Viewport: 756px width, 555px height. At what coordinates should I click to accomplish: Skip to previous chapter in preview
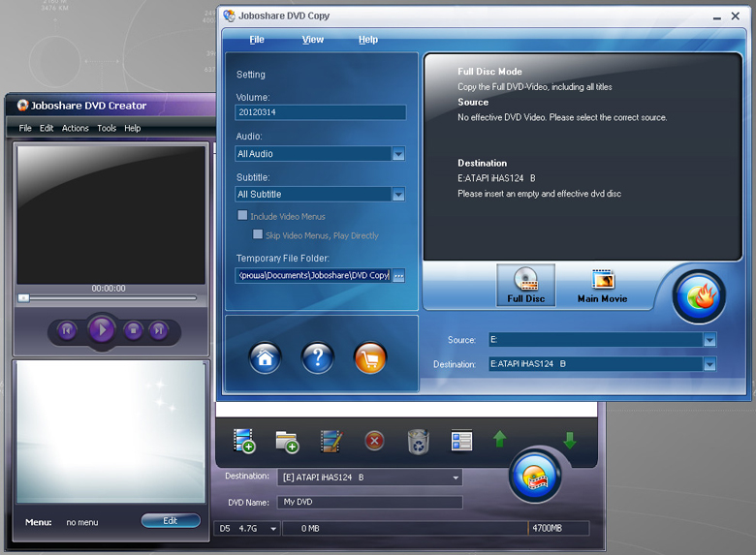pos(67,330)
